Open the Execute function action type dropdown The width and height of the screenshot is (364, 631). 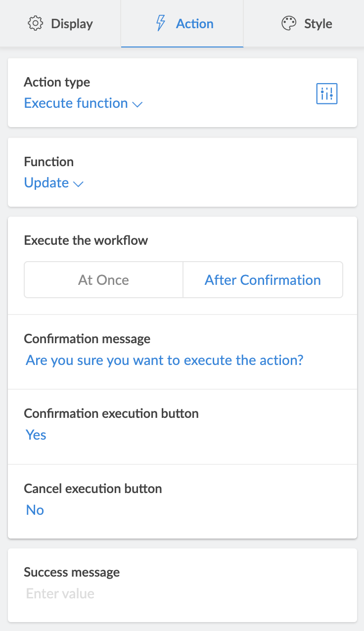[76, 103]
